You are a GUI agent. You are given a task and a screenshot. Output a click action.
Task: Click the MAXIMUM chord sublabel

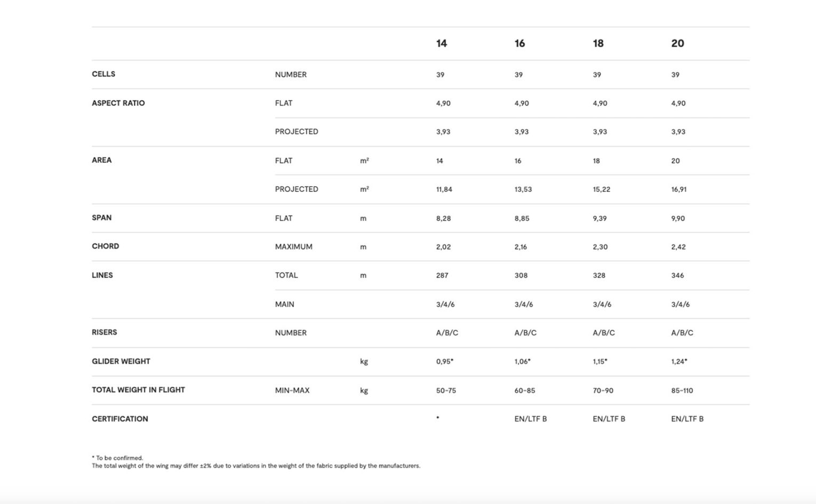click(x=293, y=247)
